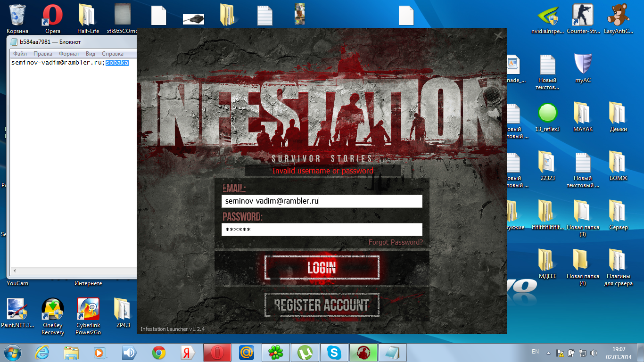Launch the Paint.NET desktop shortcut
Image resolution: width=644 pixels, height=362 pixels.
17,313
